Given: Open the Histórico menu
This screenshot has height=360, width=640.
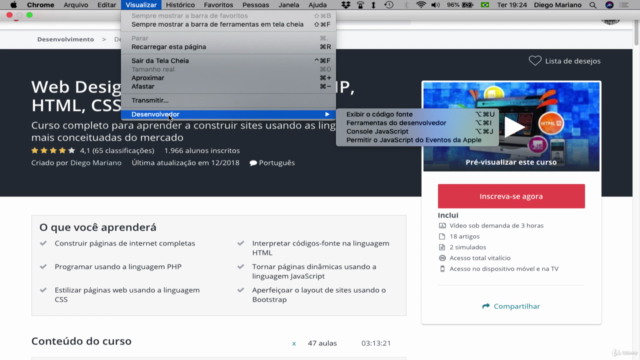Looking at the screenshot, I should pyautogui.click(x=180, y=5).
